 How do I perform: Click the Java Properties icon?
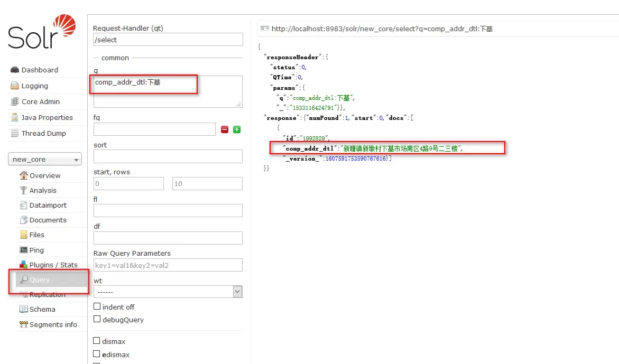pyautogui.click(x=15, y=117)
